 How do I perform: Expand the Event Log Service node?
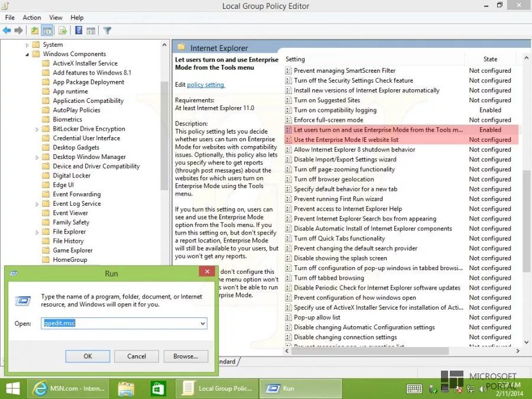coord(37,205)
